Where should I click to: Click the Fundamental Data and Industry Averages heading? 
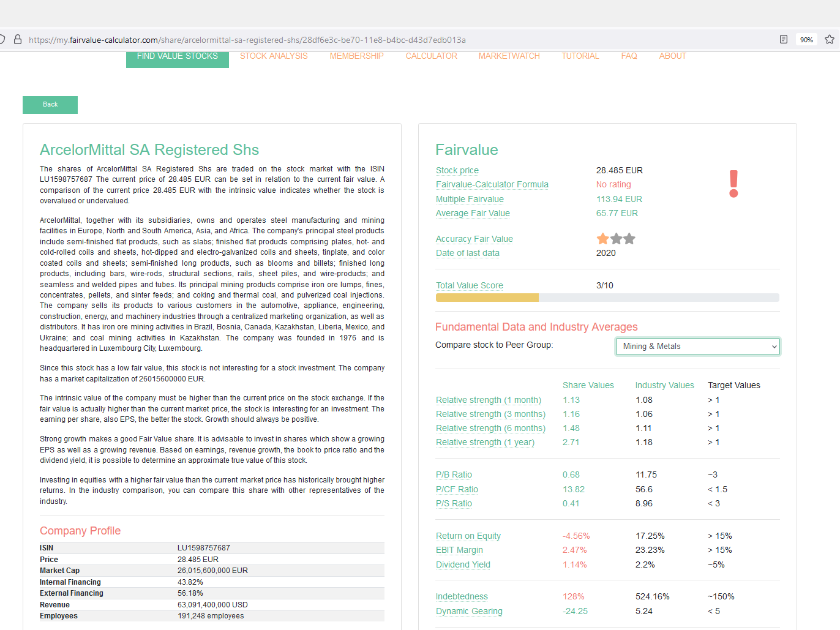(x=536, y=327)
